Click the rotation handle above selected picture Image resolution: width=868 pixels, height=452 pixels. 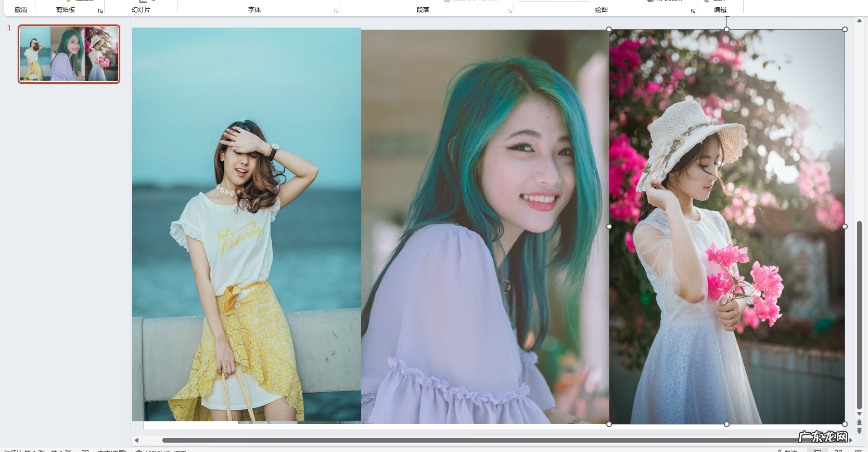(x=727, y=17)
